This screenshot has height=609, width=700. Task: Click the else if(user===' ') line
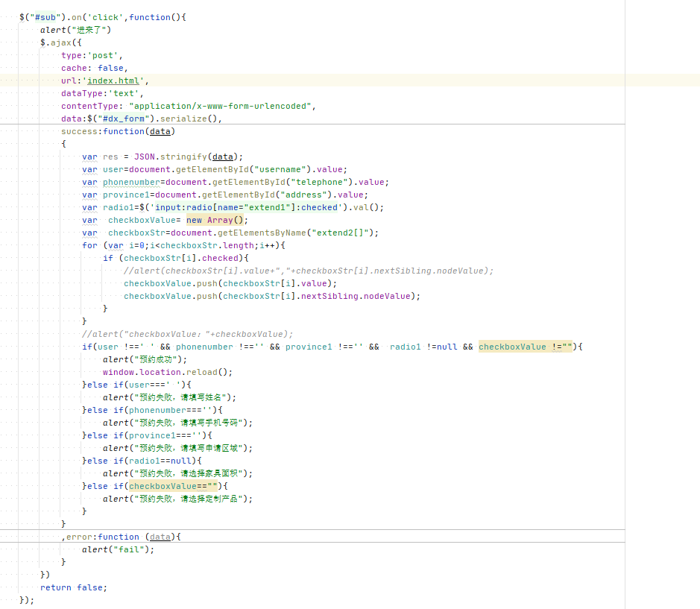[x=136, y=385]
